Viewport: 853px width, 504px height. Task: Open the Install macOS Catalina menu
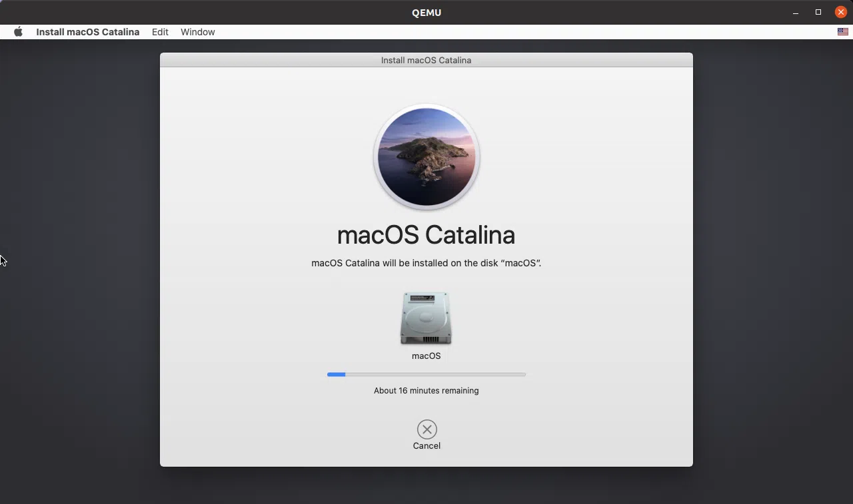click(88, 32)
